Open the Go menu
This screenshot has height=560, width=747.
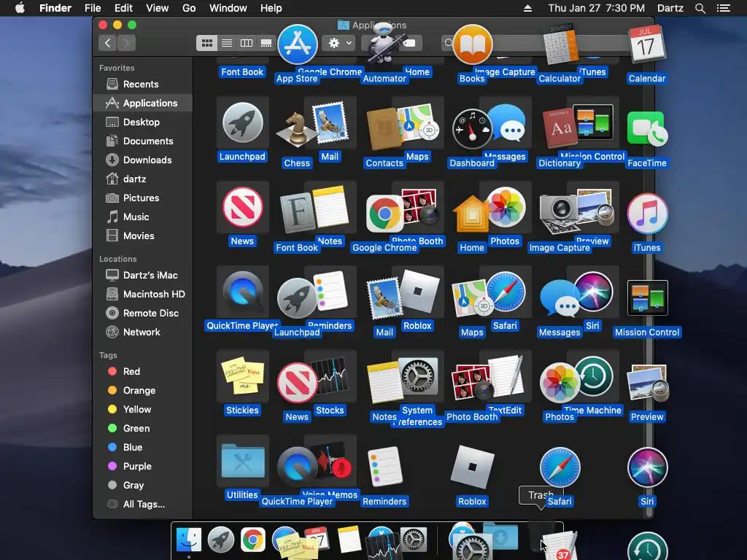coord(189,8)
